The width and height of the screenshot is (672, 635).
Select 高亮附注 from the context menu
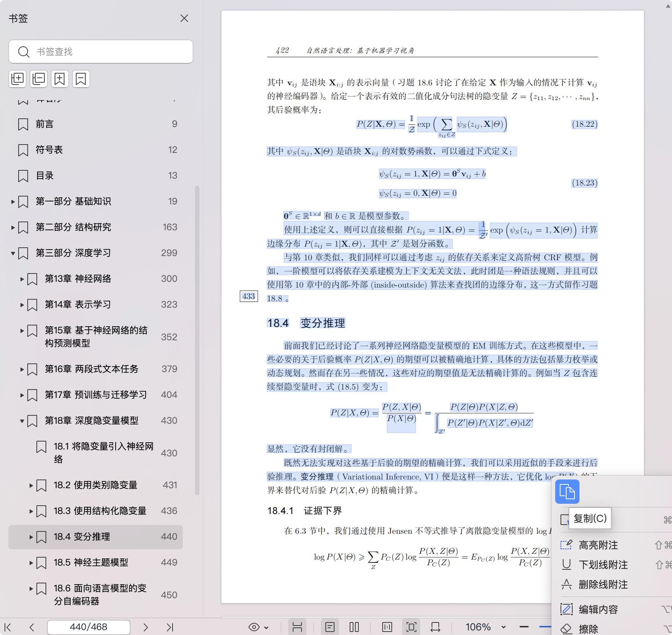tap(598, 545)
